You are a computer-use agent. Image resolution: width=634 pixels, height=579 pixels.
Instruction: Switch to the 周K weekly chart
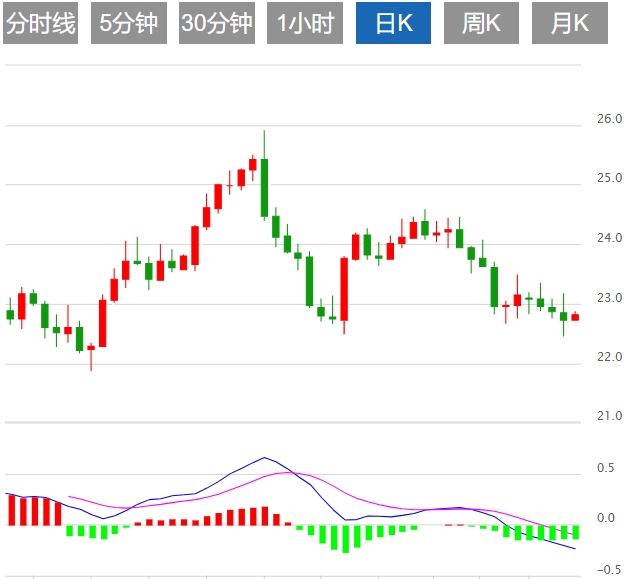pos(481,23)
